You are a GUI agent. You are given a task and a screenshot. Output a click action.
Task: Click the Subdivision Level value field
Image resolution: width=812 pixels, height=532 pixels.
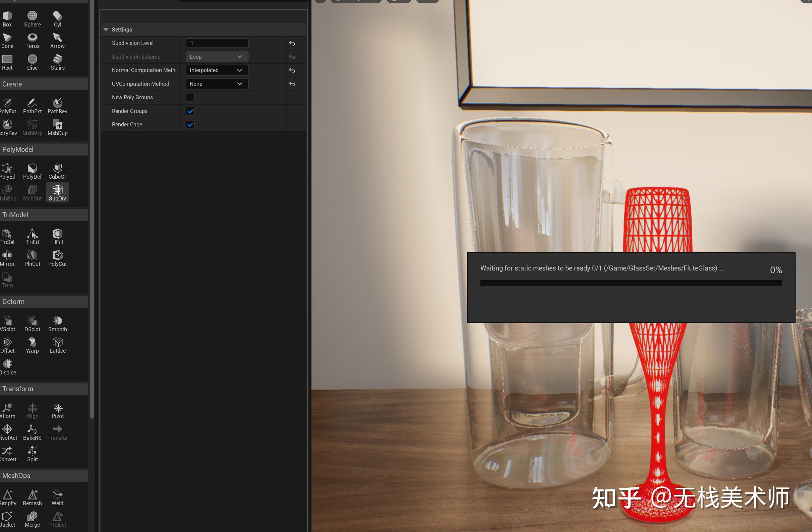(217, 43)
